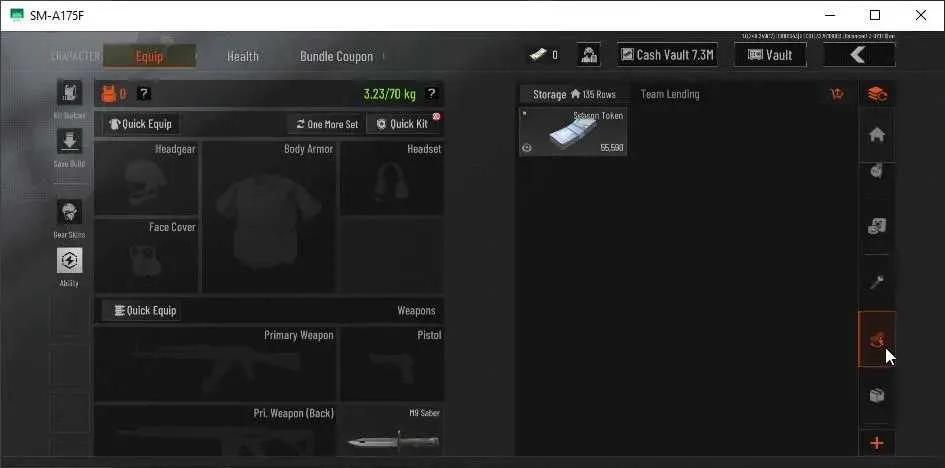Toggle the eye icon on Season Token
The height and width of the screenshot is (468, 945).
coord(527,148)
